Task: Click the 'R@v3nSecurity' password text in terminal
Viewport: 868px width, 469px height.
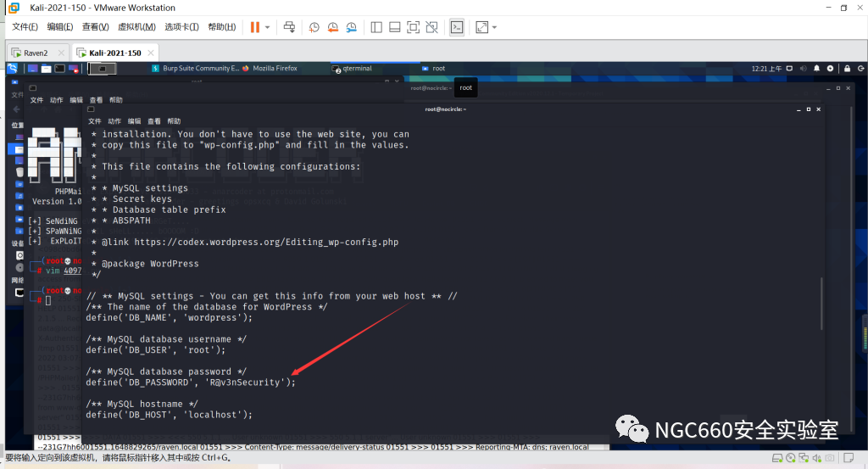Action: coord(245,382)
